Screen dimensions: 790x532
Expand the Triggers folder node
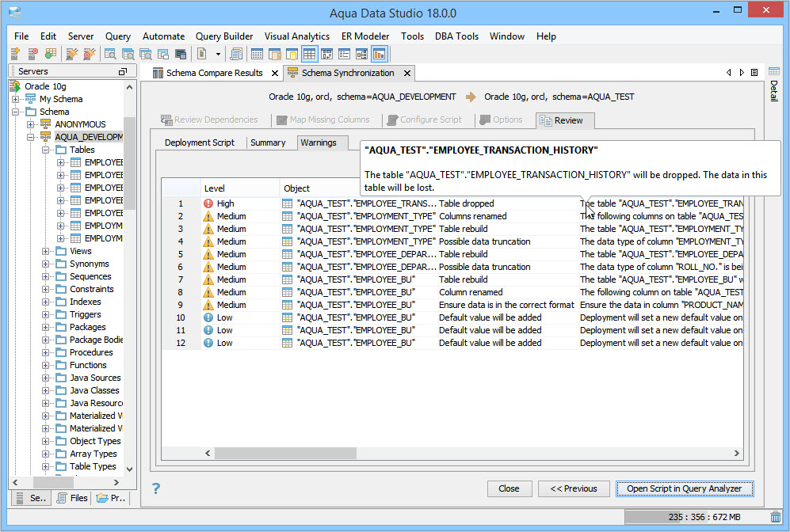(x=45, y=314)
